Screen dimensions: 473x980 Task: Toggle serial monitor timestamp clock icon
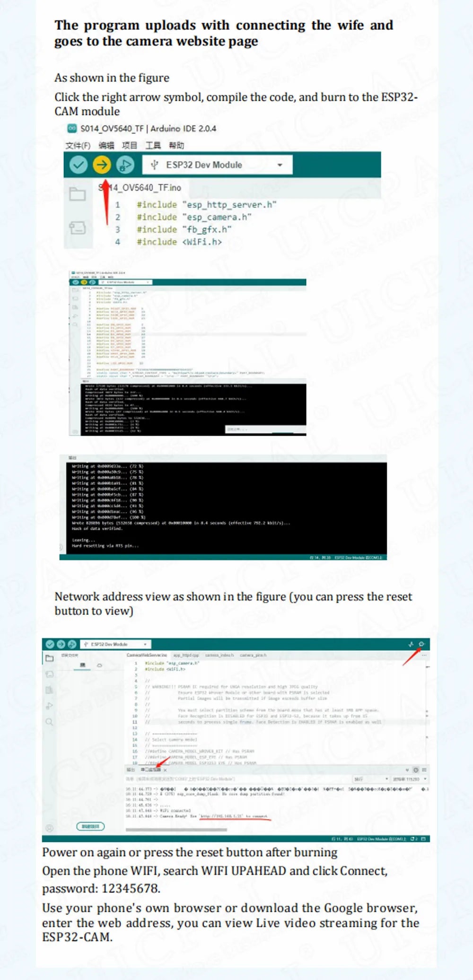point(416,770)
